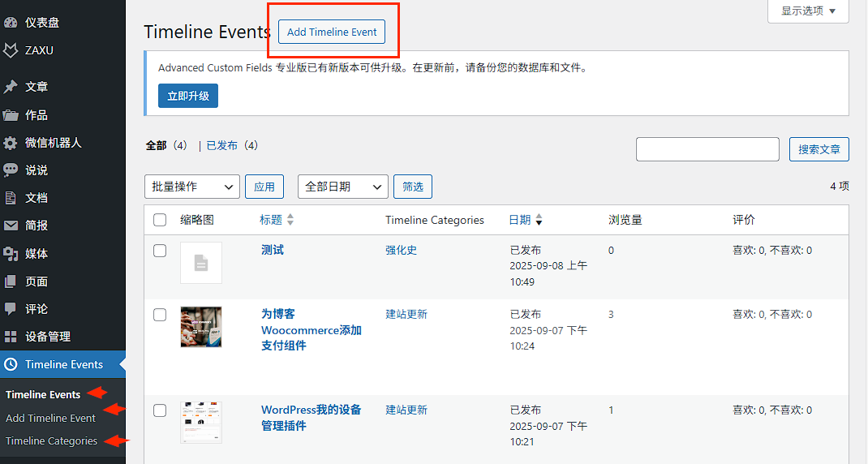Screen dimensions: 868x464
Task: Click the ZAXU logo icon
Action: [x=11, y=50]
